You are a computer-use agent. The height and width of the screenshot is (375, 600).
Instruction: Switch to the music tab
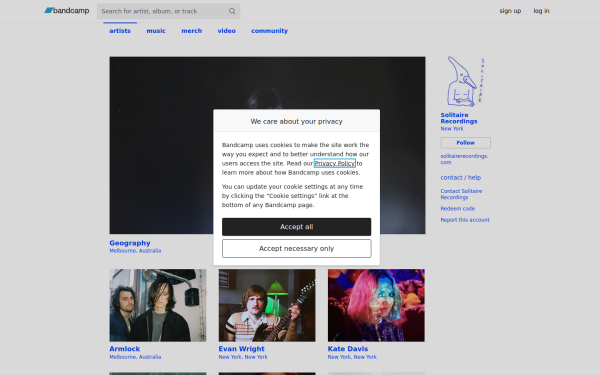156,31
